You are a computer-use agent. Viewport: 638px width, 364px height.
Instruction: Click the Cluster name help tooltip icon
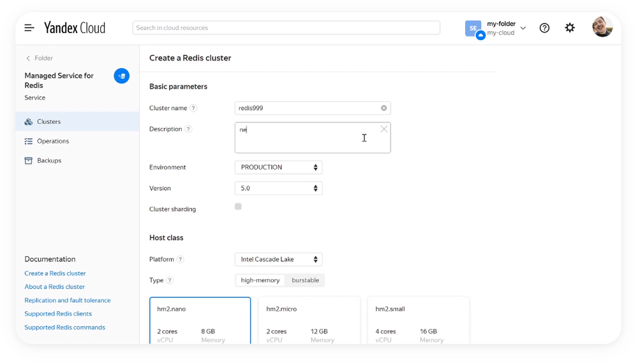[x=193, y=108]
